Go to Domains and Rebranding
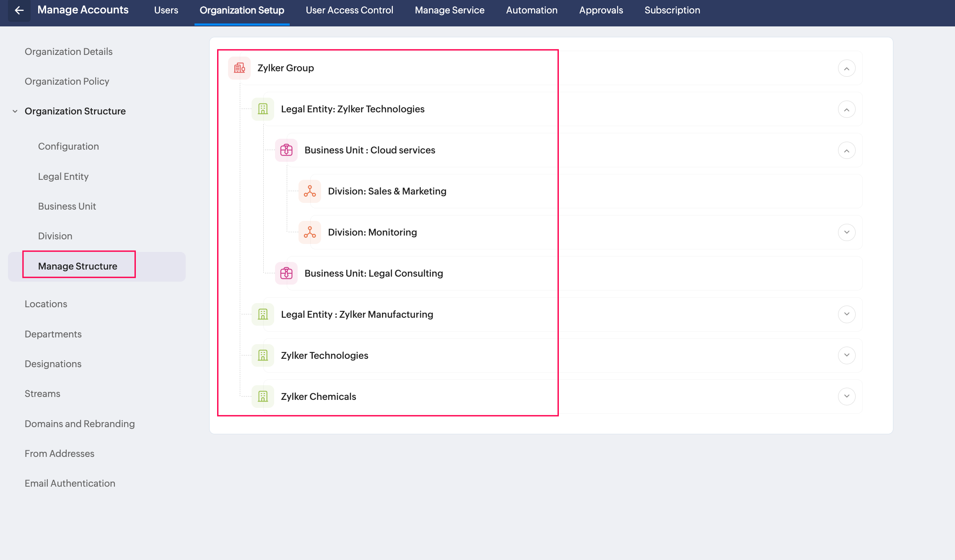955x560 pixels. click(80, 424)
